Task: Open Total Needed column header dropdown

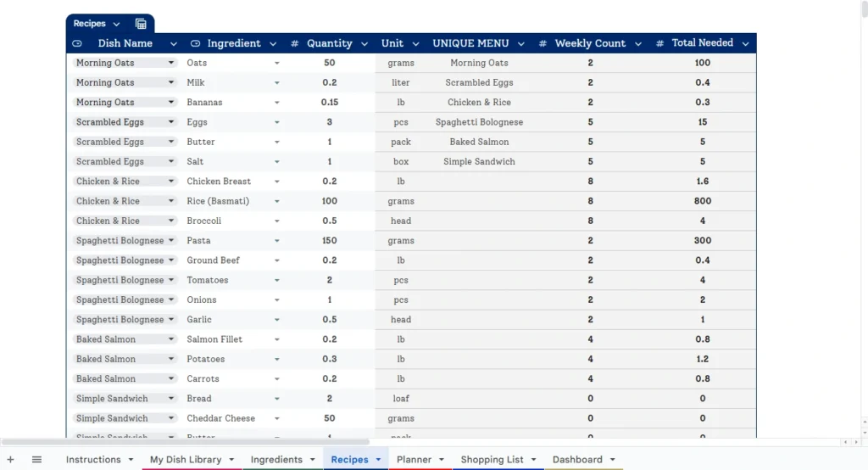Action: [746, 44]
